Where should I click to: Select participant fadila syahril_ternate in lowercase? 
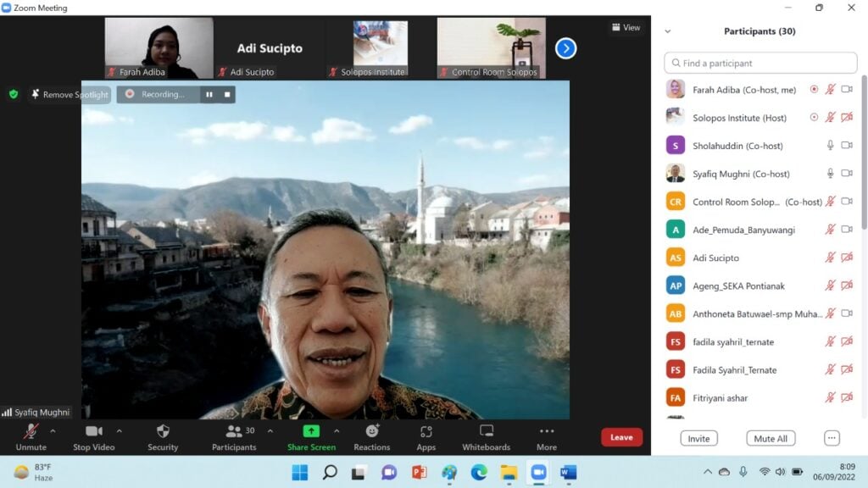(x=760, y=342)
